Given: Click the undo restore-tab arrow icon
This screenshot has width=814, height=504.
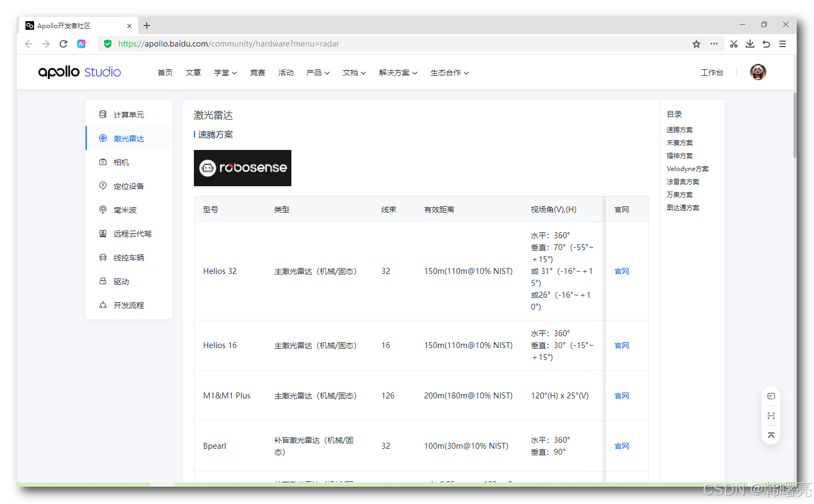Looking at the screenshot, I should coord(766,44).
